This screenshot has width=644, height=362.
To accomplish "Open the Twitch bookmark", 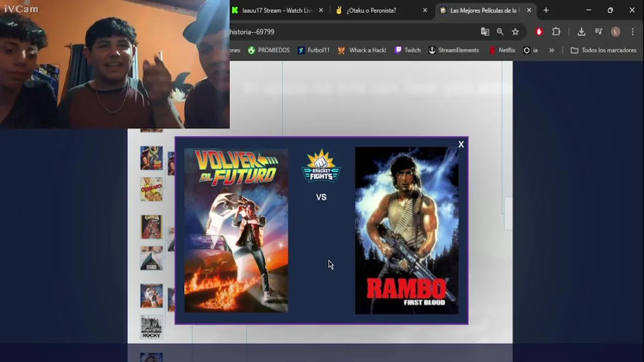I will click(408, 50).
